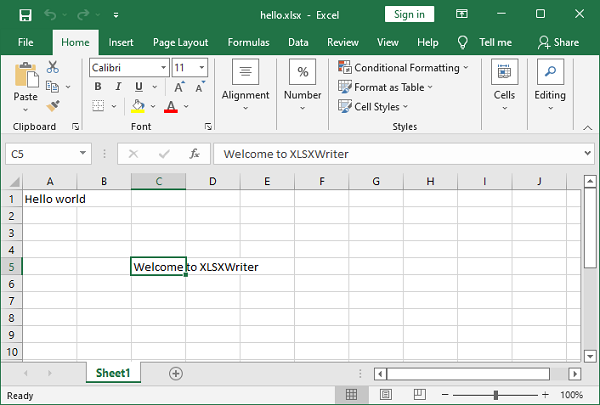Click the Insert Function fx icon
Viewport: 600px width, 405px height.
point(194,154)
